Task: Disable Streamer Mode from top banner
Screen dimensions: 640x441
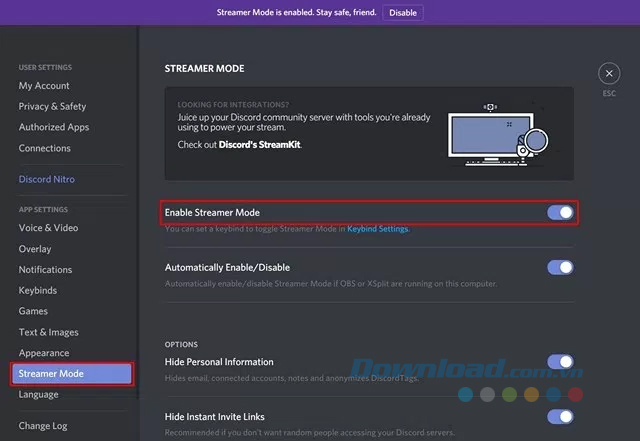Action: click(403, 13)
